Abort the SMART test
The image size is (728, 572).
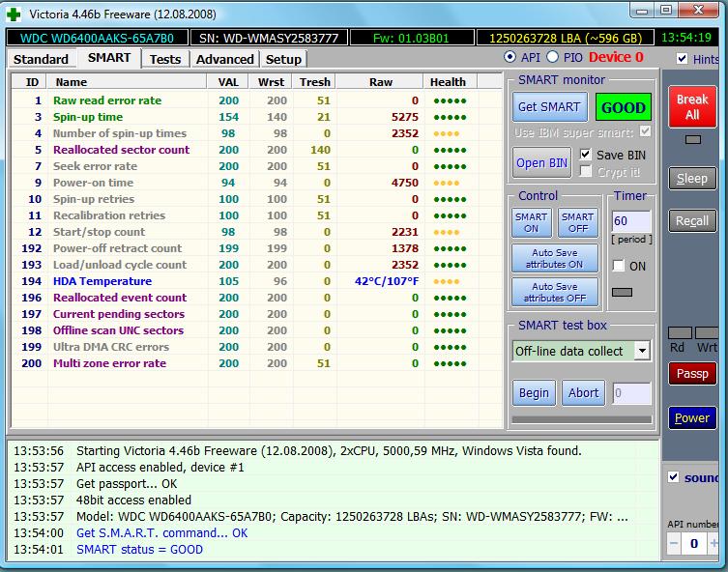(584, 393)
